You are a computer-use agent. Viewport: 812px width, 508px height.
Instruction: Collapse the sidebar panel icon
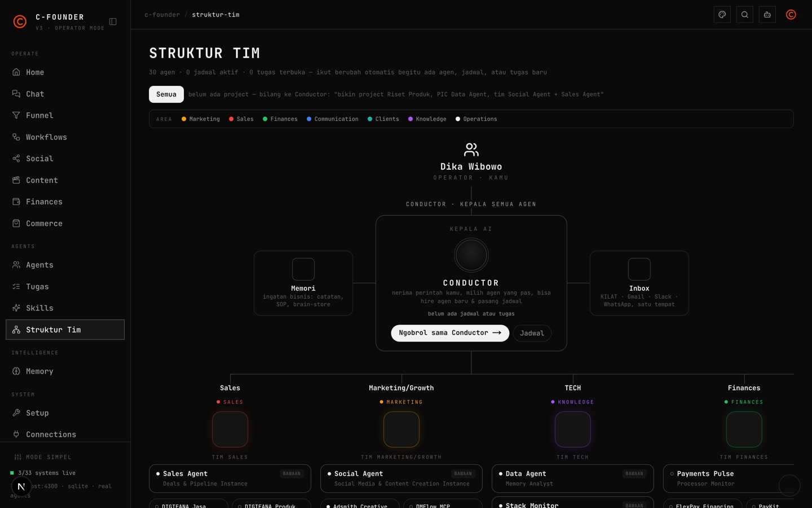pos(113,21)
